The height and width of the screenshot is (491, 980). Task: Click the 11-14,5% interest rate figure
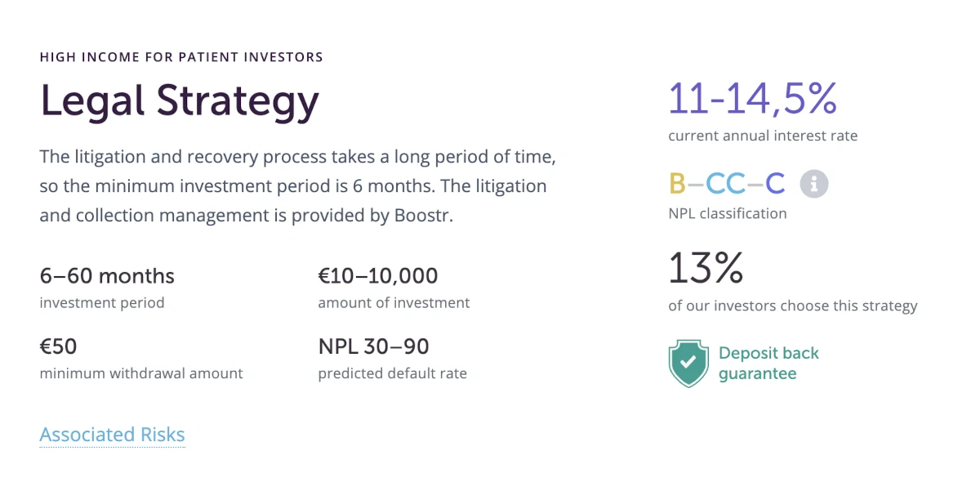point(753,98)
